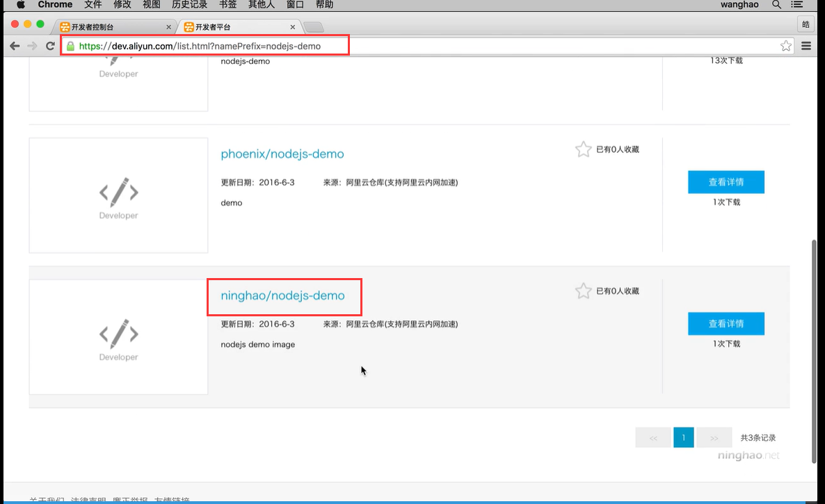Screen dimensions: 825x504
Task: Open the Chrome hamburger menu
Action: click(806, 47)
